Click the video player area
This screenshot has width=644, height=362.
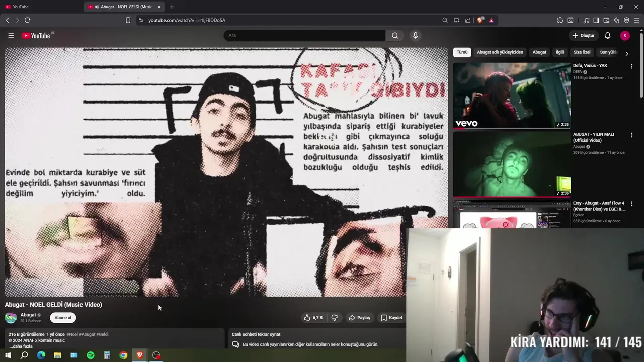[226, 172]
